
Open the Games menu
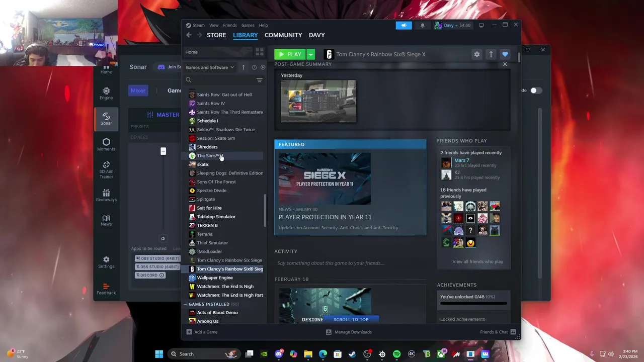tap(248, 25)
